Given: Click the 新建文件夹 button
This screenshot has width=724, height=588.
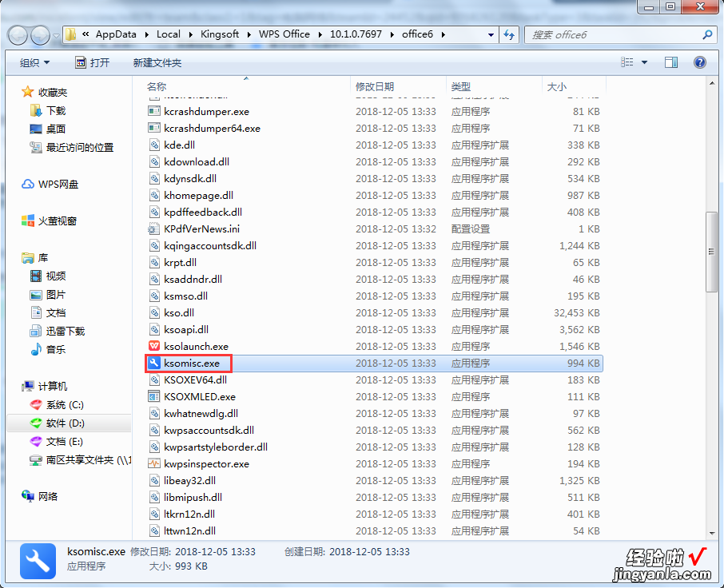Looking at the screenshot, I should pyautogui.click(x=157, y=62).
